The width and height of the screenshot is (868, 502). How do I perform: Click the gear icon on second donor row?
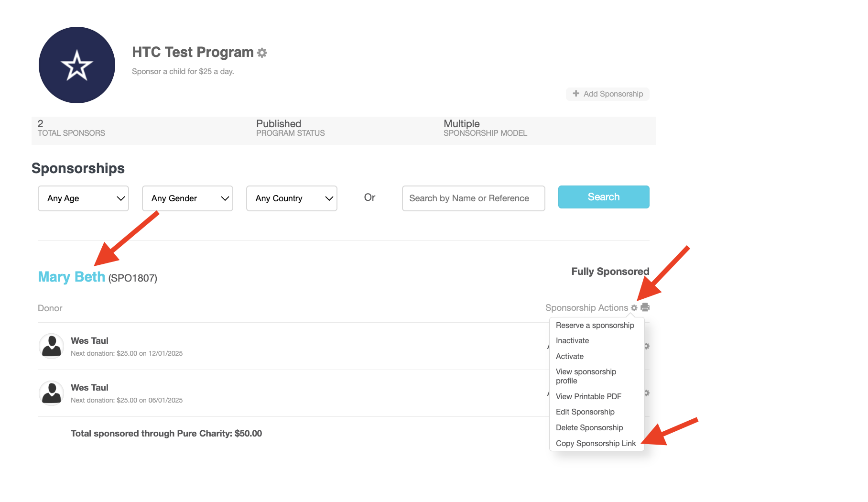647,393
